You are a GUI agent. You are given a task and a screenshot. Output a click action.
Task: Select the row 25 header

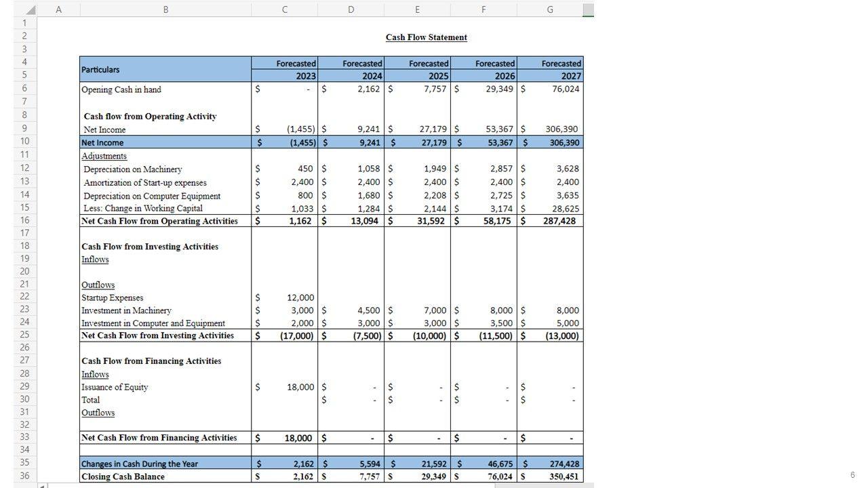pos(25,335)
